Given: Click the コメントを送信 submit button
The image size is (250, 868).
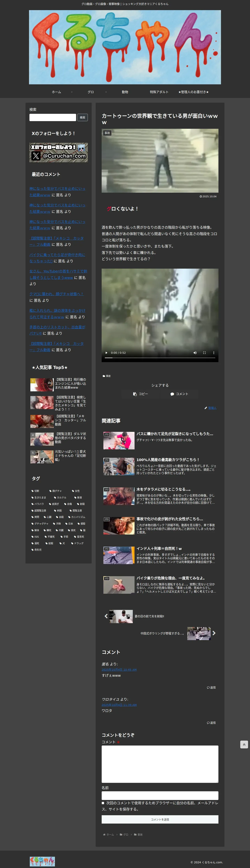Looking at the screenshot, I should (x=160, y=819).
